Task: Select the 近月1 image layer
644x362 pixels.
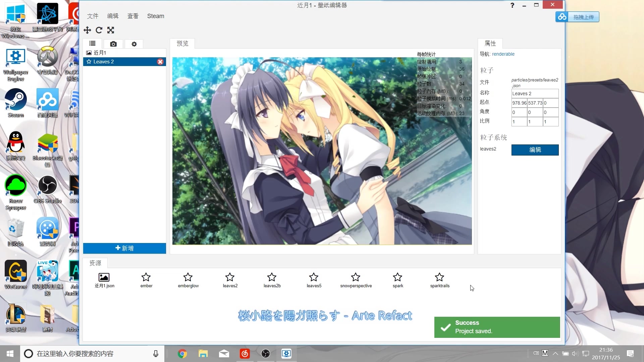Action: click(x=124, y=53)
